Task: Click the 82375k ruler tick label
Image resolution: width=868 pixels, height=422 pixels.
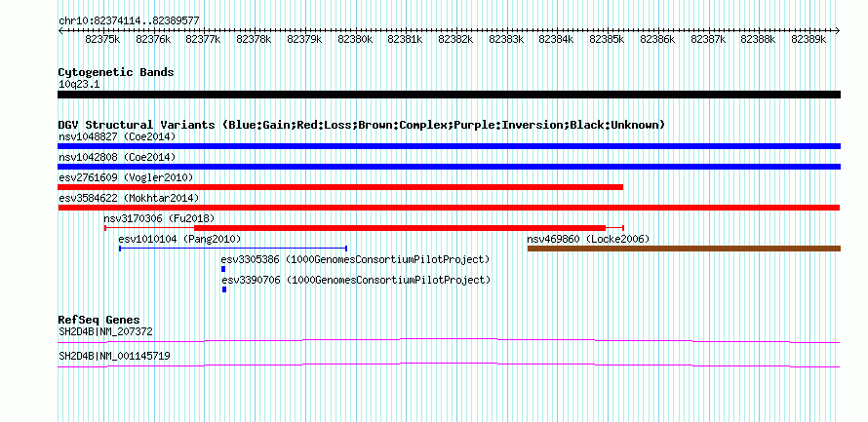Action: (x=102, y=39)
